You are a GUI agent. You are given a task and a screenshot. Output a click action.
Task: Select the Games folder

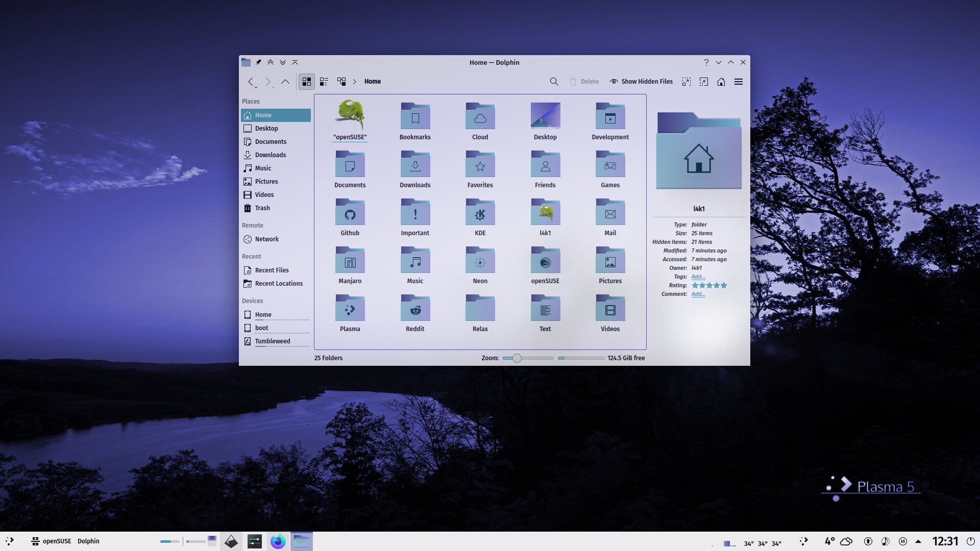point(610,169)
